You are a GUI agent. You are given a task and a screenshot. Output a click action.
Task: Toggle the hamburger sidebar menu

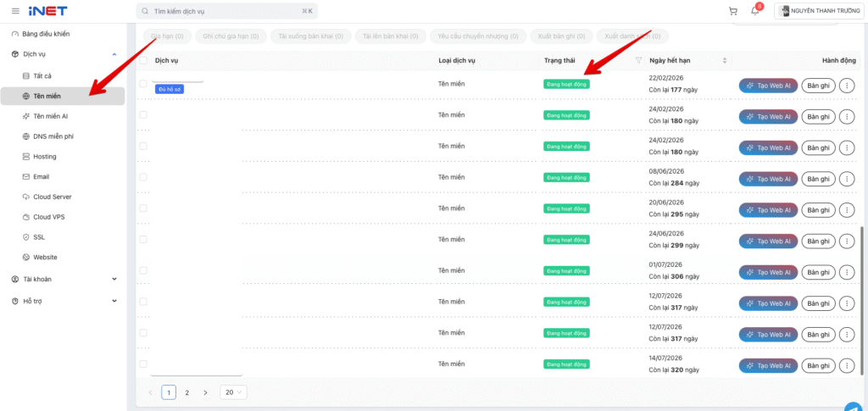[x=15, y=11]
